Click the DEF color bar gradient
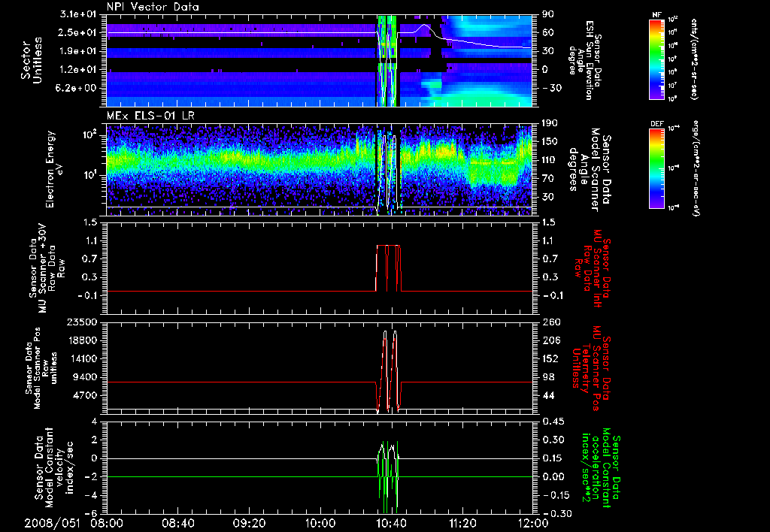This screenshot has height=532, width=770. (x=657, y=168)
